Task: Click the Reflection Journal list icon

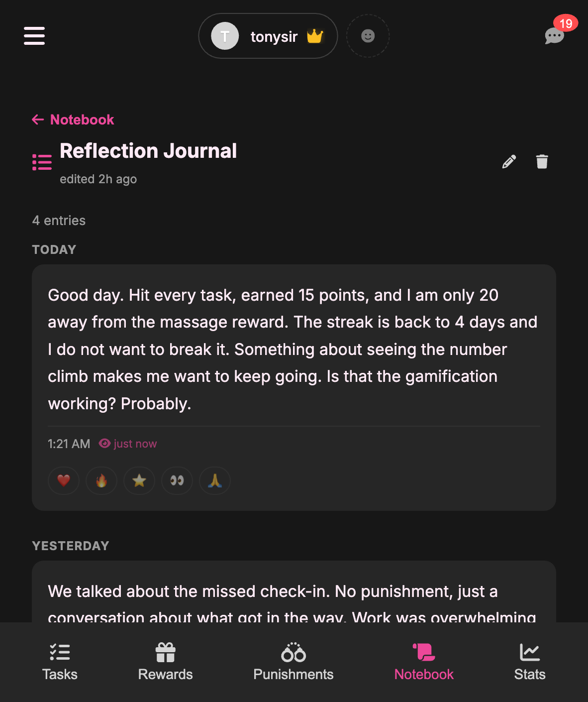Action: click(42, 161)
